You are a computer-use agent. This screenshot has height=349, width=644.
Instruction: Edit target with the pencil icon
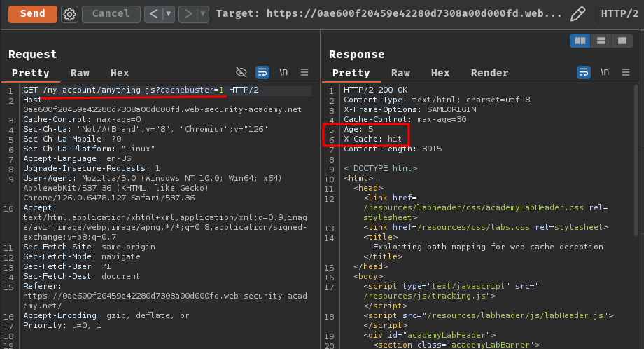tap(578, 13)
